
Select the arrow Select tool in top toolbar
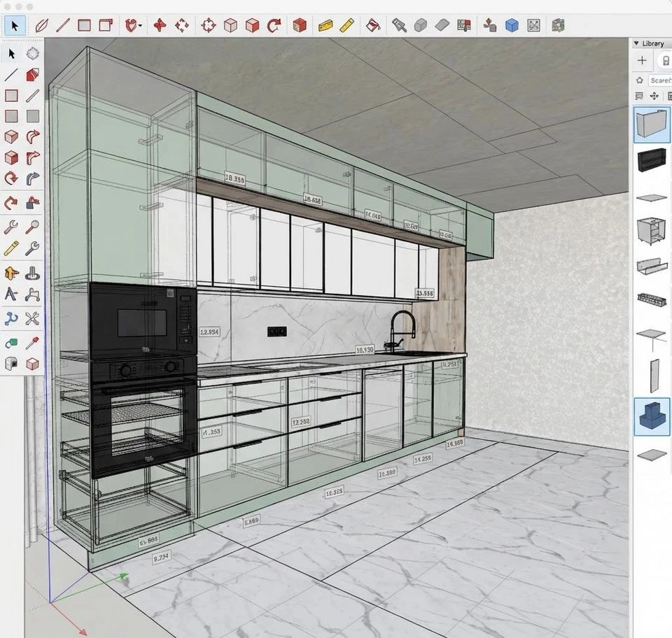pos(15,26)
